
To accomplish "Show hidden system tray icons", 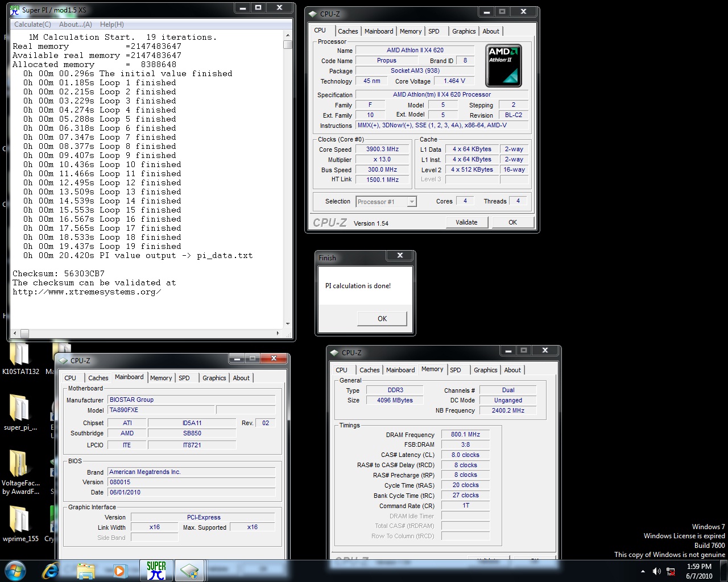I will pos(643,571).
